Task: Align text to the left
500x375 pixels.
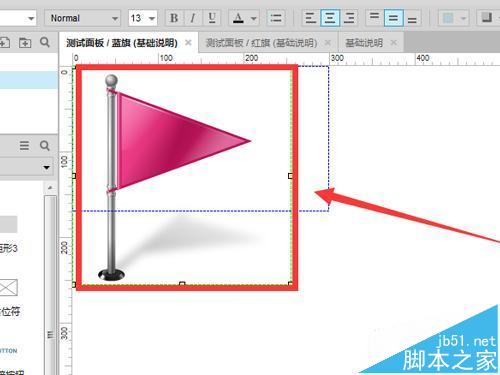Action: [311, 18]
